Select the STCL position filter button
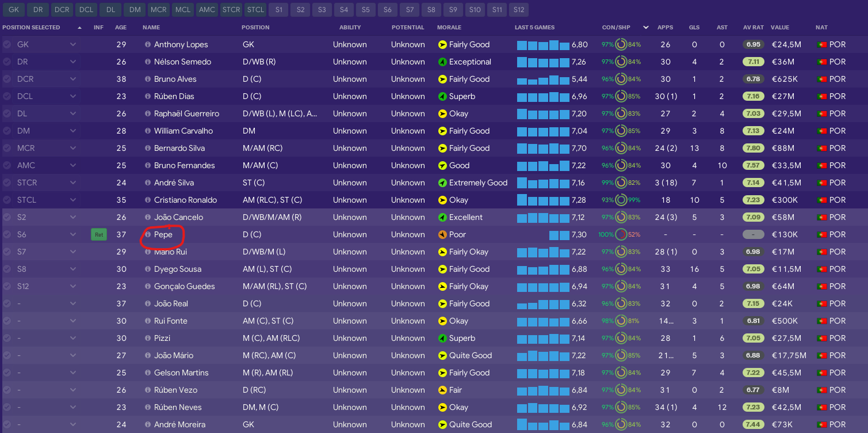Screen dimensions: 868x433 click(x=255, y=9)
